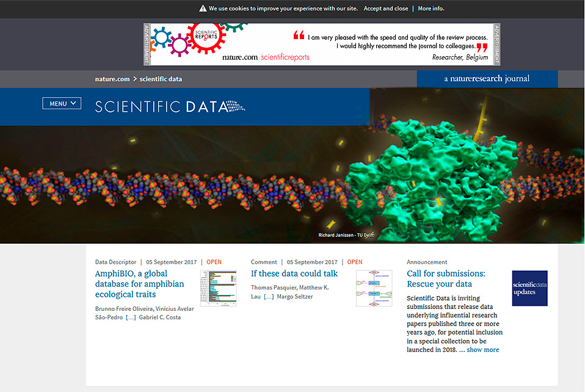
Task: Click the 'Announcement' category label
Action: coord(427,262)
